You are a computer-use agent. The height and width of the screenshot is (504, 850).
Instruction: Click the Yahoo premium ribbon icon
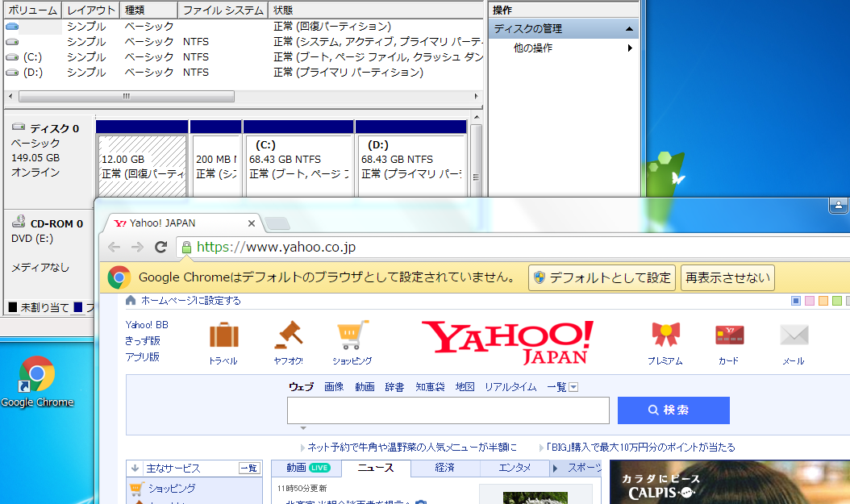click(x=665, y=335)
